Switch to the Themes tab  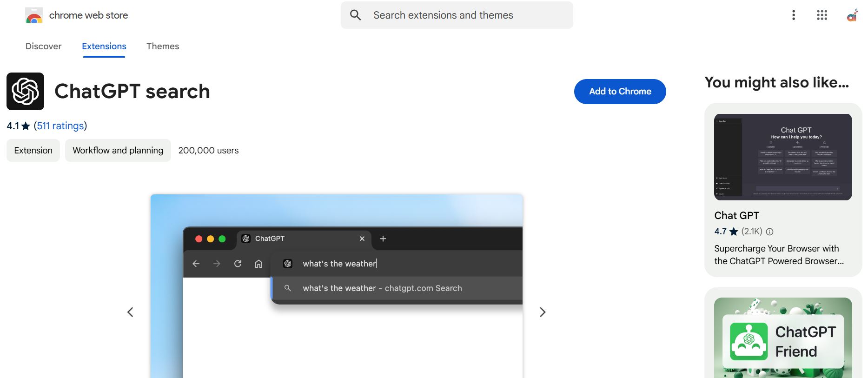[163, 46]
